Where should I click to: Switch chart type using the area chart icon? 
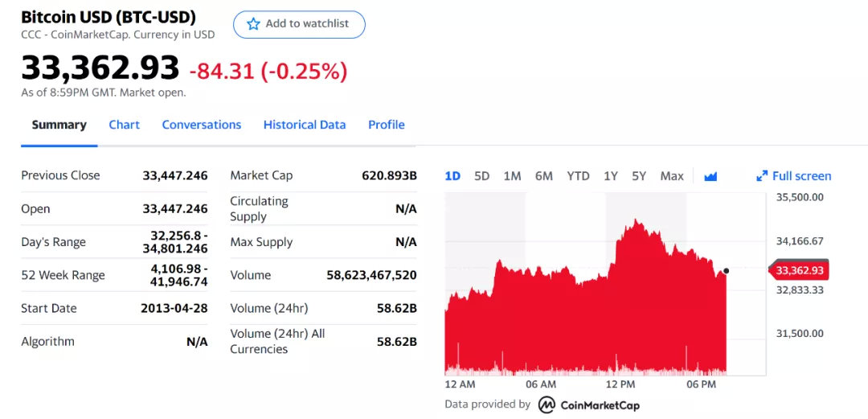click(710, 176)
